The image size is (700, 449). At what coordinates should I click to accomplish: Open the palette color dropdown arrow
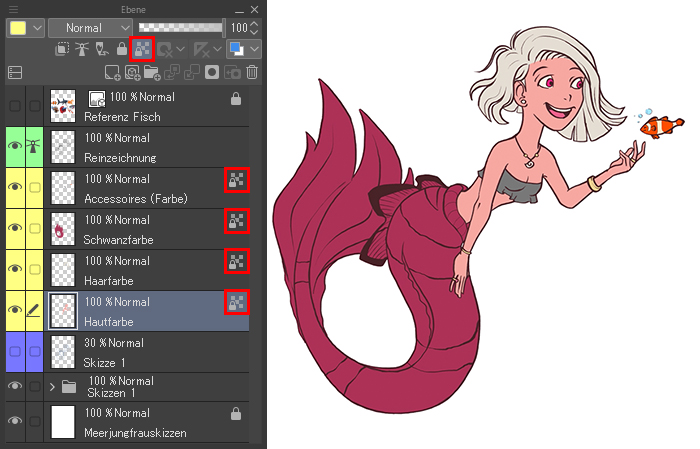click(38, 28)
